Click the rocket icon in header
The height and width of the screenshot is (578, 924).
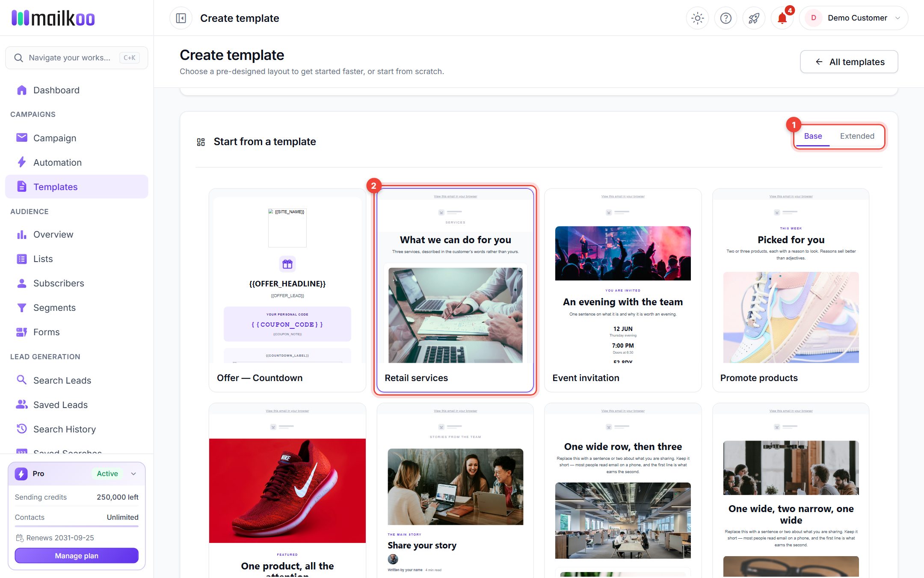point(754,18)
